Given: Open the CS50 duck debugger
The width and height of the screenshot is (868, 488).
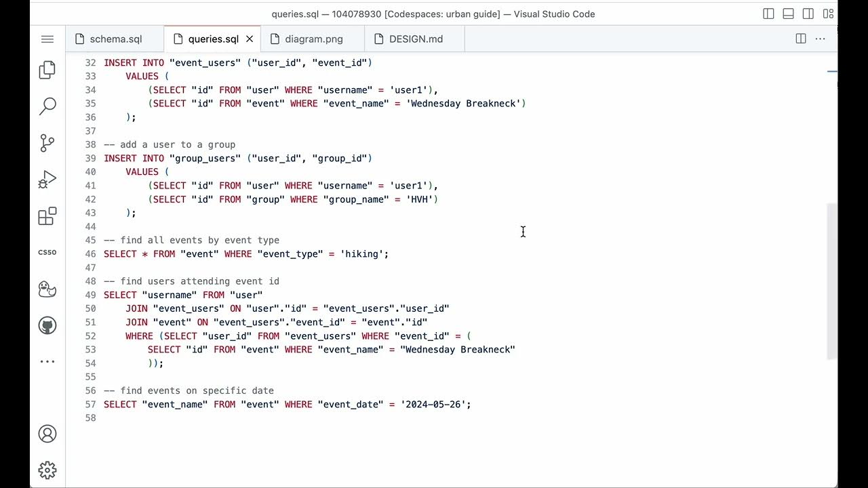Looking at the screenshot, I should (x=47, y=289).
